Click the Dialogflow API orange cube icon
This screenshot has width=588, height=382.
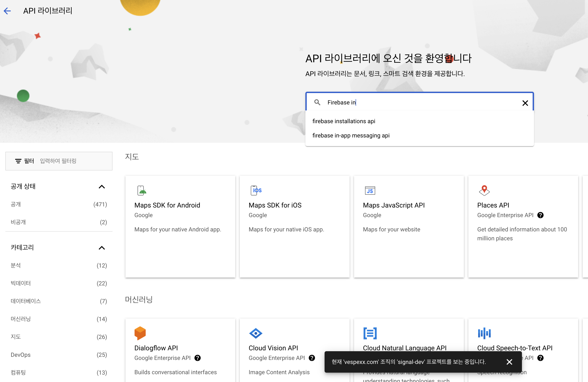[140, 333]
